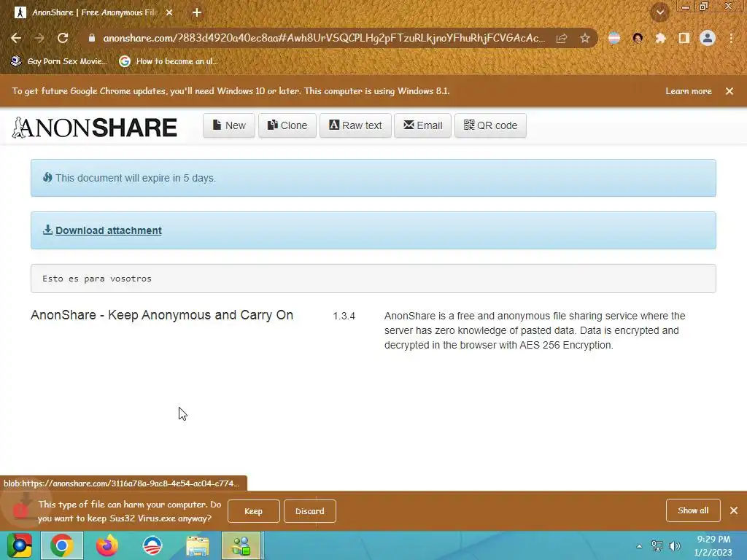Open Google Chrome from the taskbar
Image resolution: width=747 pixels, height=560 pixels.
62,545
